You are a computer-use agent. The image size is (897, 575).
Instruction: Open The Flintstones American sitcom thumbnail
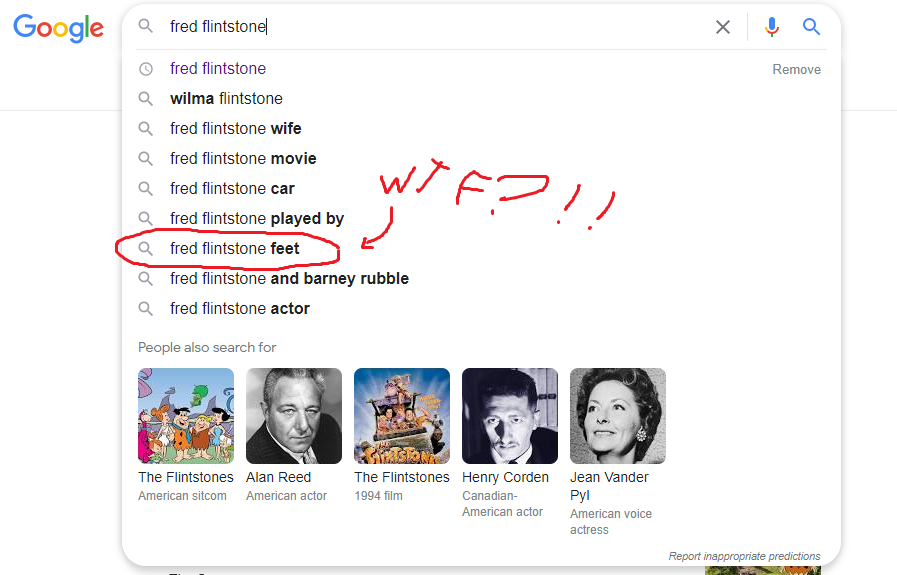click(x=186, y=416)
